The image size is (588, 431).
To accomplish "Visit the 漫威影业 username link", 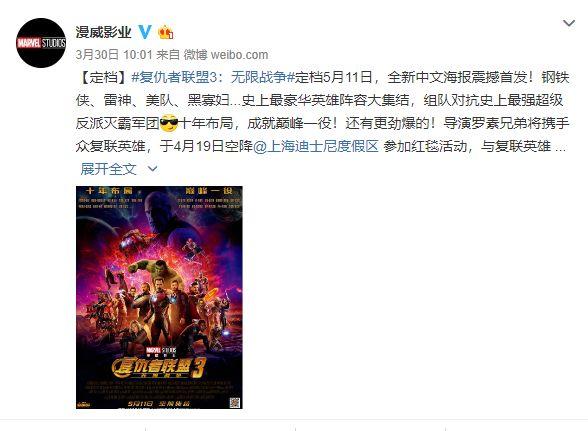I will [104, 32].
